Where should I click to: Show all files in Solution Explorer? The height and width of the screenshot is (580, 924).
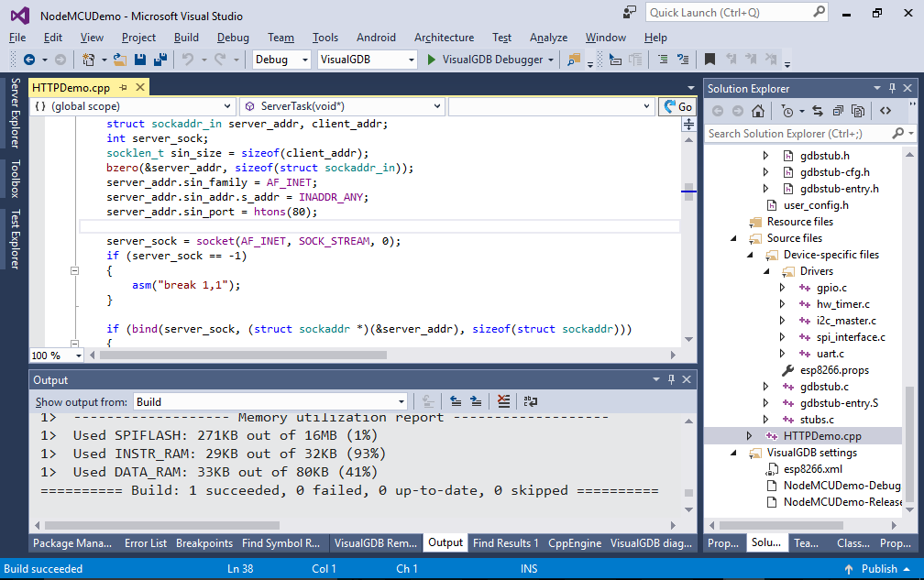coord(859,111)
